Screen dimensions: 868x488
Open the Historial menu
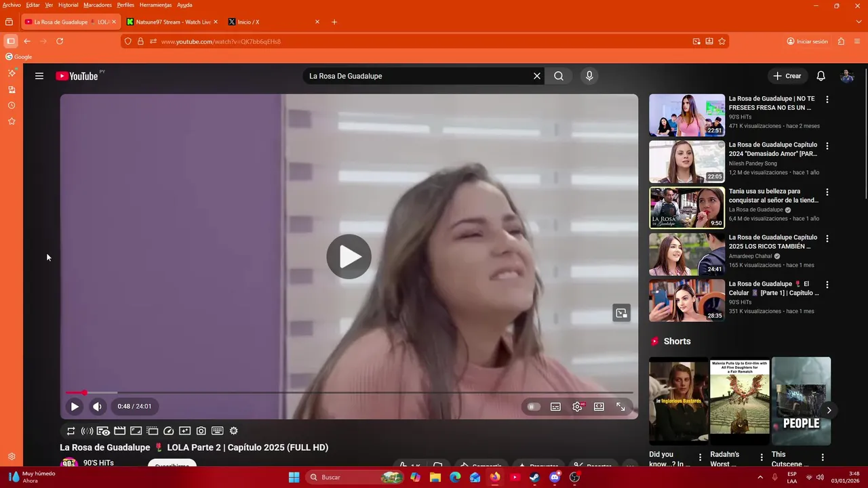pos(68,5)
